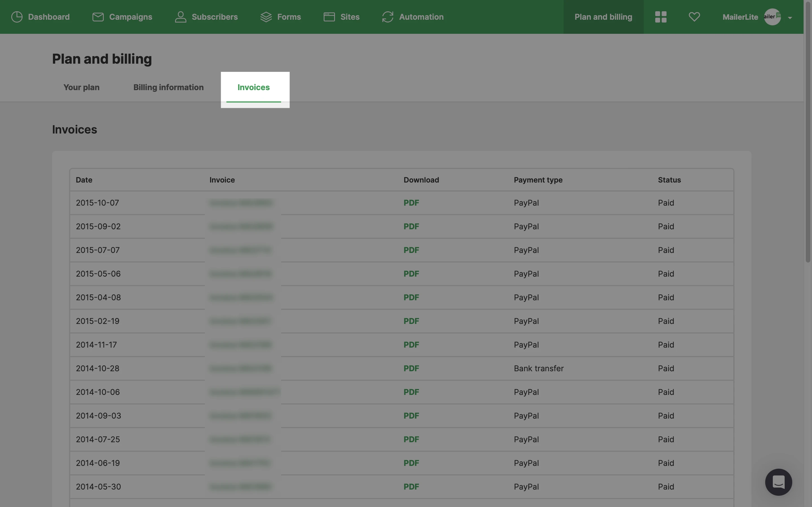The width and height of the screenshot is (812, 507).
Task: Click the Automation refresh arrows icon
Action: coord(388,17)
